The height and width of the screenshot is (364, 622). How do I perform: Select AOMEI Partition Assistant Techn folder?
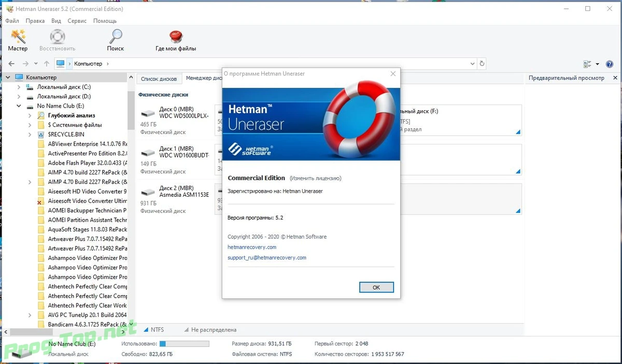pos(88,220)
